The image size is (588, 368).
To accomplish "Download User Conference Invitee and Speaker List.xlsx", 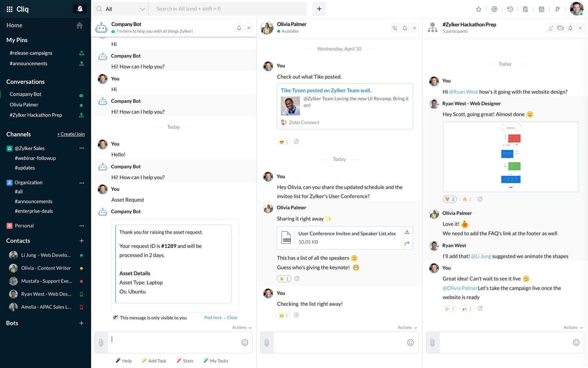I will pyautogui.click(x=407, y=232).
